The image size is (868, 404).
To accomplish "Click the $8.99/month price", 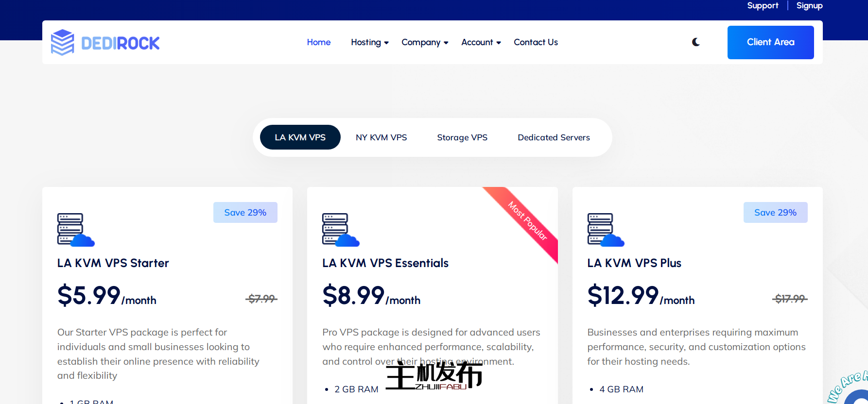I will [371, 295].
